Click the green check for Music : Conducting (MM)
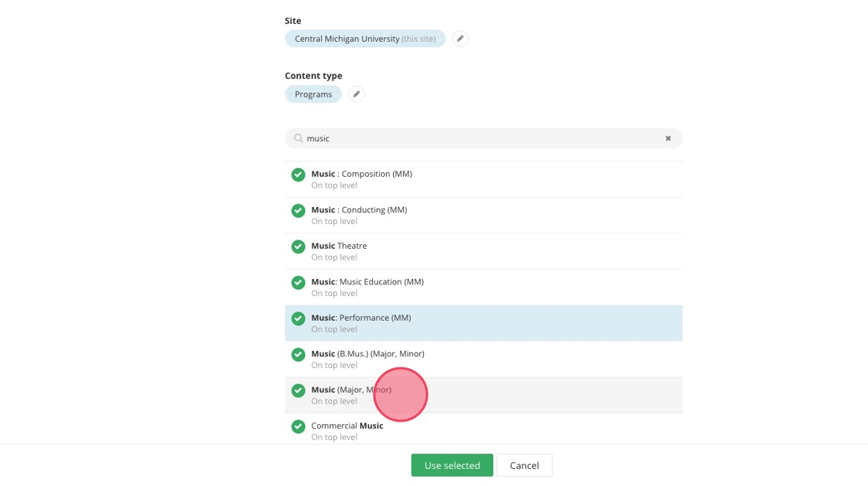 (x=298, y=211)
